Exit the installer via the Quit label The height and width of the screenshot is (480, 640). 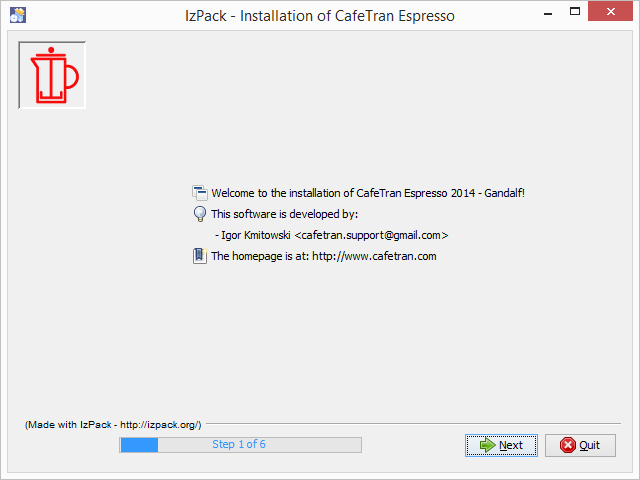(x=590, y=445)
